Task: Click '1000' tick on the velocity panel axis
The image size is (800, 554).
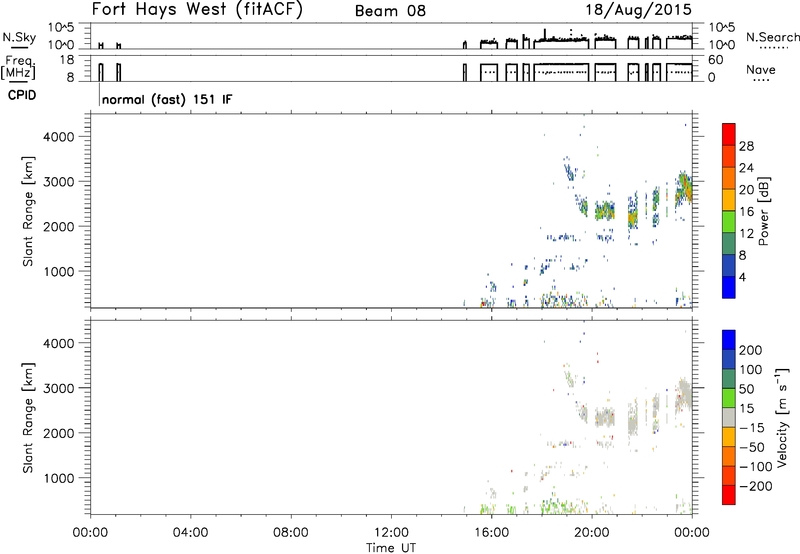Action: (x=59, y=479)
